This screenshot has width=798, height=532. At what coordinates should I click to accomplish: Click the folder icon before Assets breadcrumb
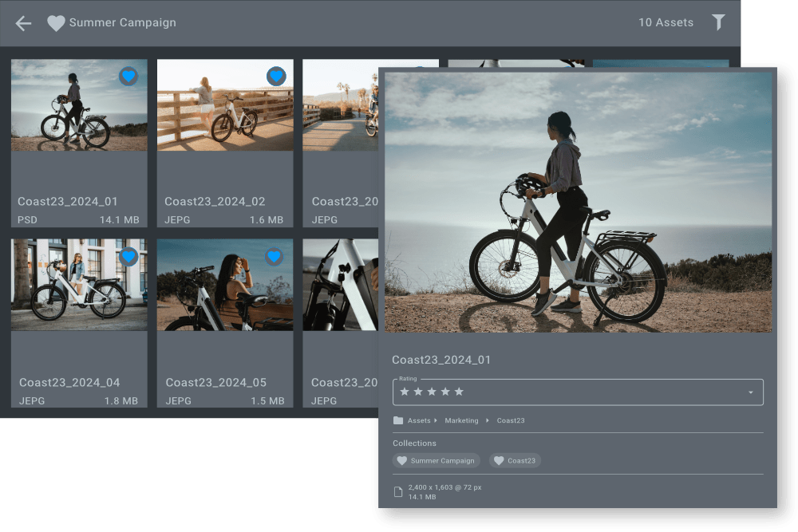click(398, 420)
